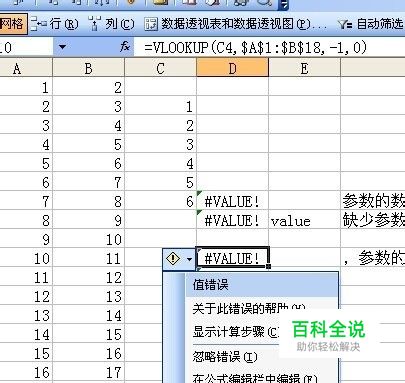
Task: Select the cell with 5 in column C
Action: coord(160,182)
